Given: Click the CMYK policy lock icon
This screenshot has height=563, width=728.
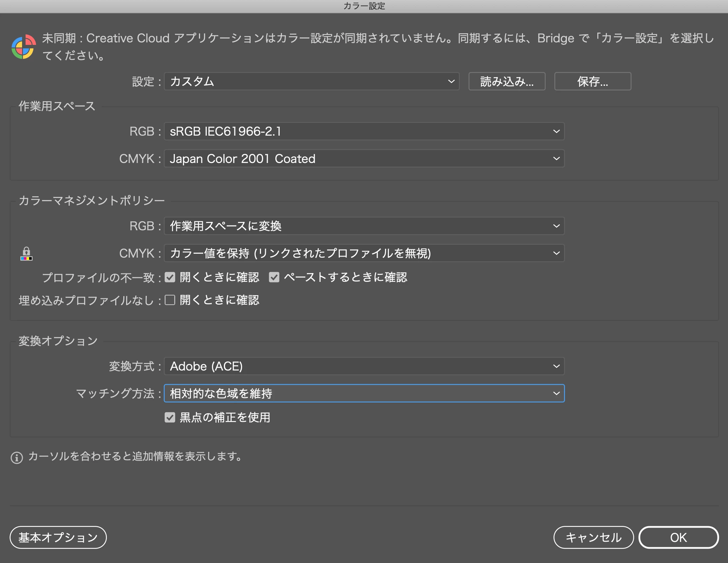Looking at the screenshot, I should [x=26, y=253].
